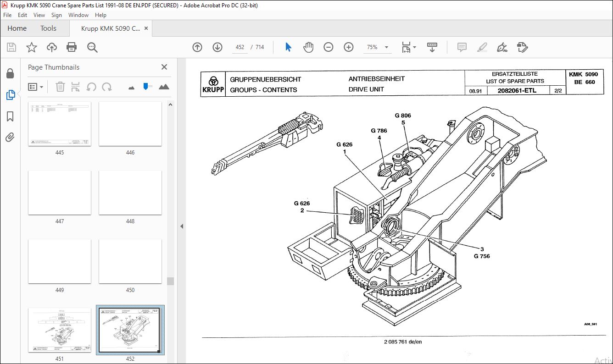Select page 450 thumbnail
Screen dimensions: 613x364
coord(130,261)
